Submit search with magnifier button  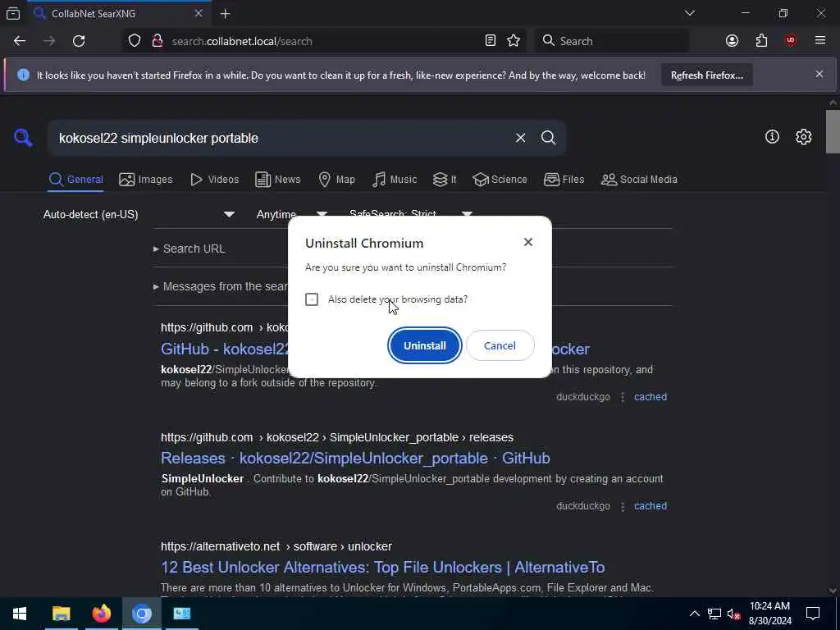(548, 138)
